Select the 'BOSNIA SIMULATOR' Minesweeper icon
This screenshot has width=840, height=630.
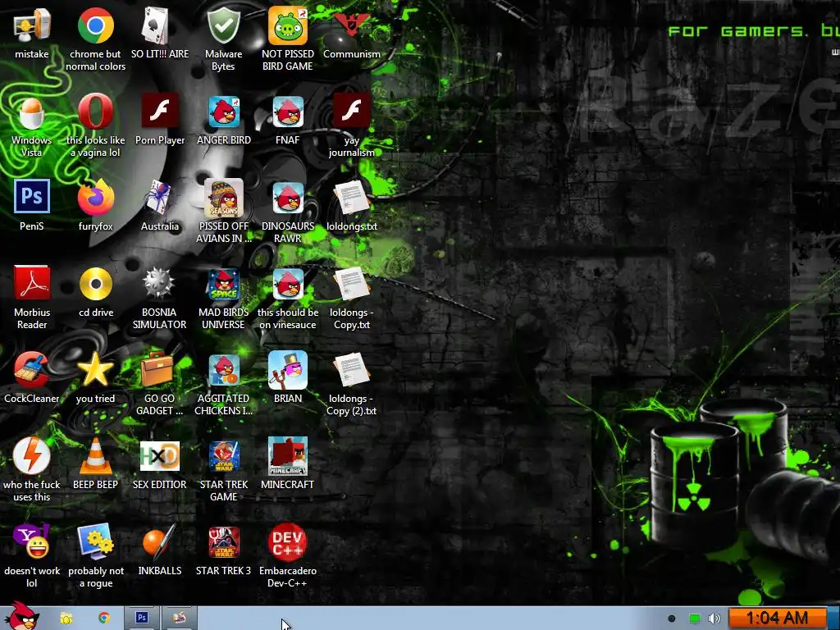(x=159, y=284)
